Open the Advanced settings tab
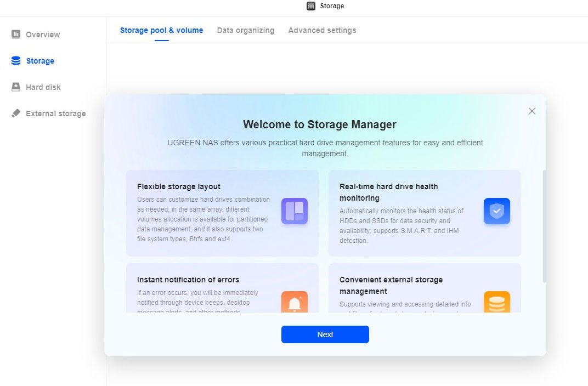 click(x=322, y=30)
